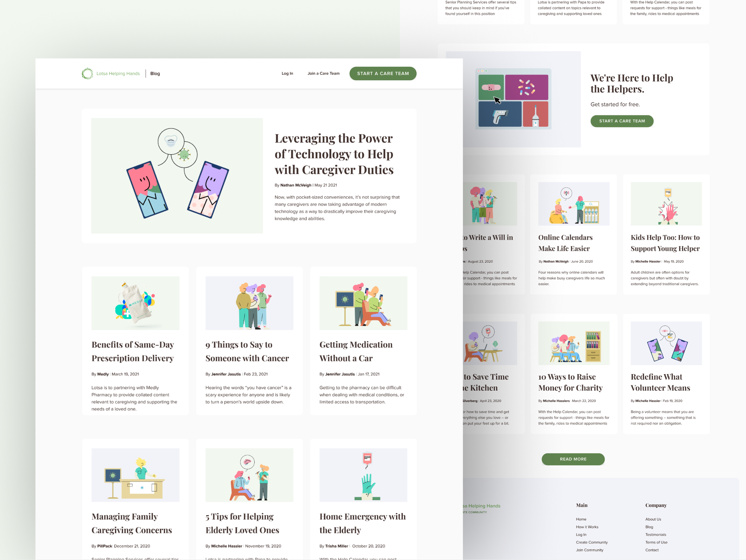Click the Lotsa Helping Hands circular logo
Image resolution: width=746 pixels, height=560 pixels.
pyautogui.click(x=87, y=73)
